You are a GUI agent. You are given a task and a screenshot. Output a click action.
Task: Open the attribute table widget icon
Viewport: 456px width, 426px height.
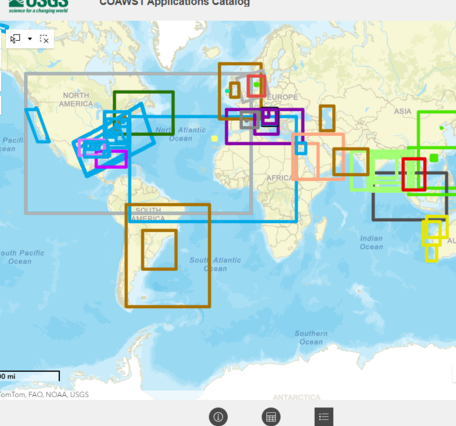[271, 417]
